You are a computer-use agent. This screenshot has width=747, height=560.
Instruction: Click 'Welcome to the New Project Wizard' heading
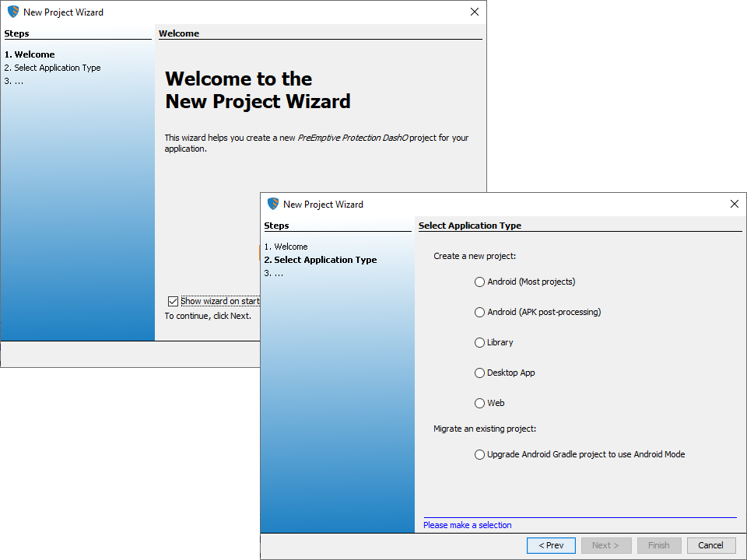[258, 90]
